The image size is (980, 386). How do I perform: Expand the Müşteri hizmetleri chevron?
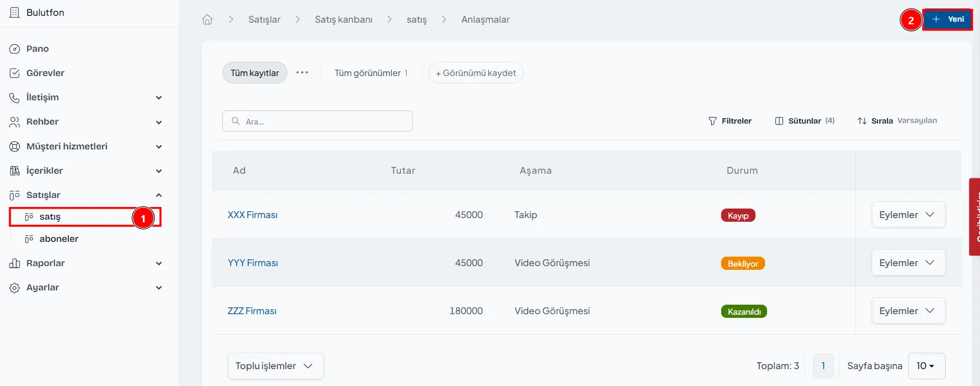click(x=159, y=147)
